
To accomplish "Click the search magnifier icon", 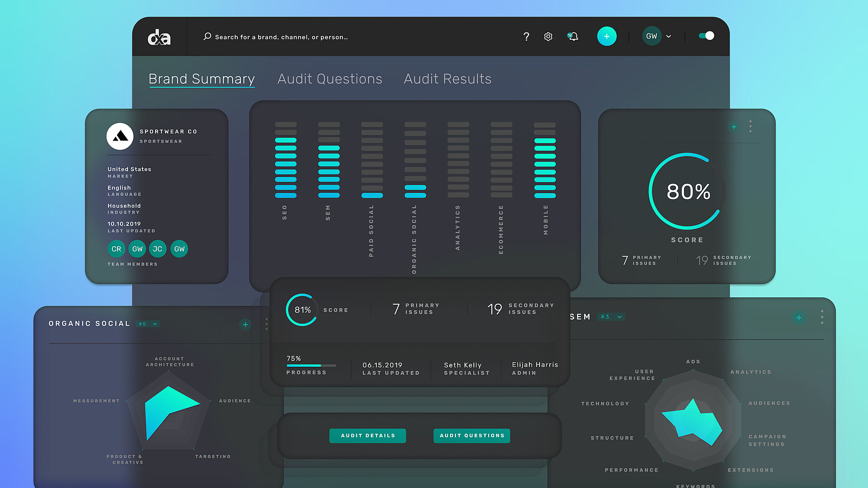I will (x=207, y=36).
